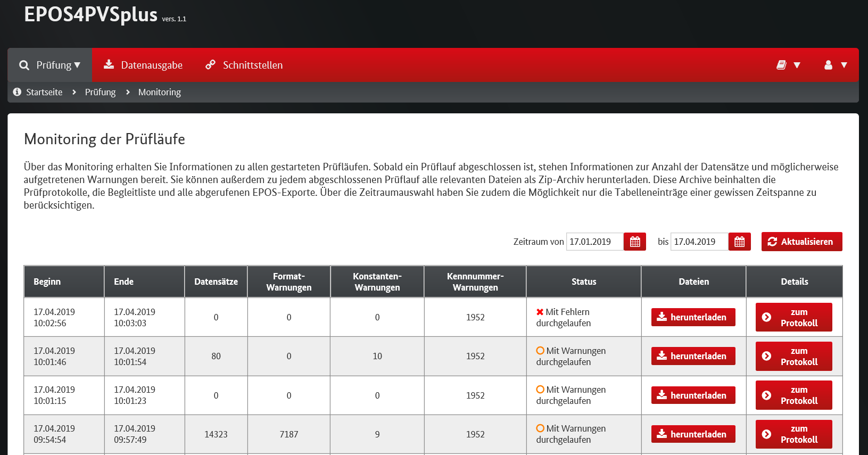Open protocol for the 09:54:54 run
This screenshot has height=455, width=868.
793,434
